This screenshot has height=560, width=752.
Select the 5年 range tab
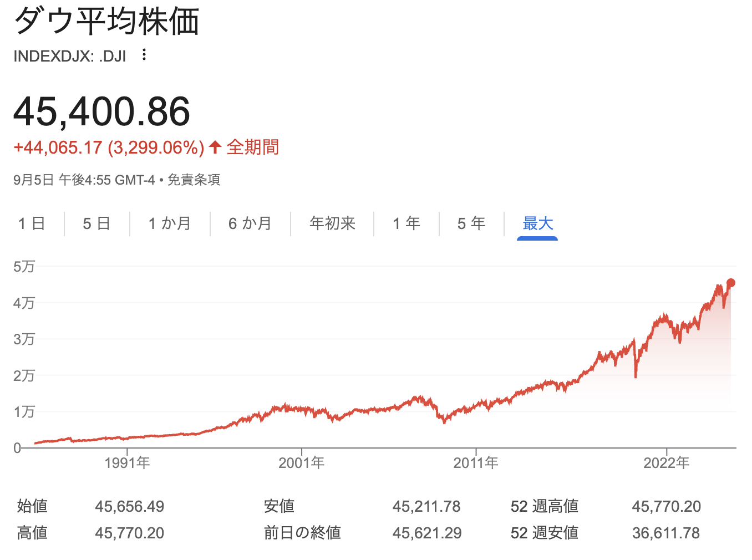[471, 223]
